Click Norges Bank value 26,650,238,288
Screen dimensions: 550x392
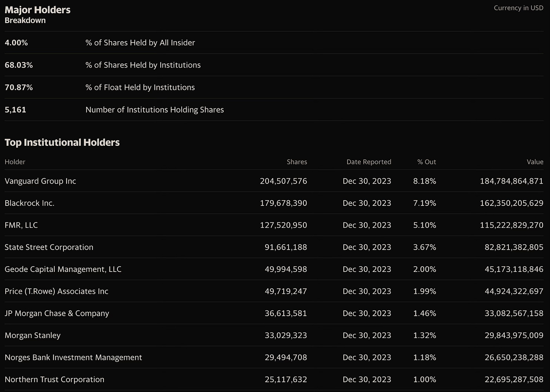click(x=514, y=357)
